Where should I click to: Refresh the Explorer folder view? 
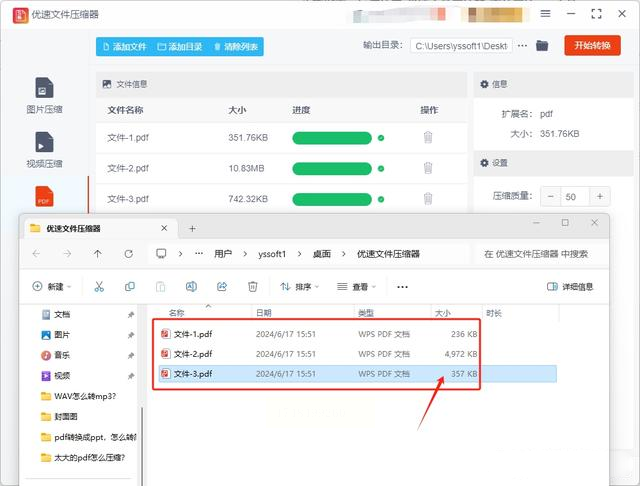click(129, 254)
